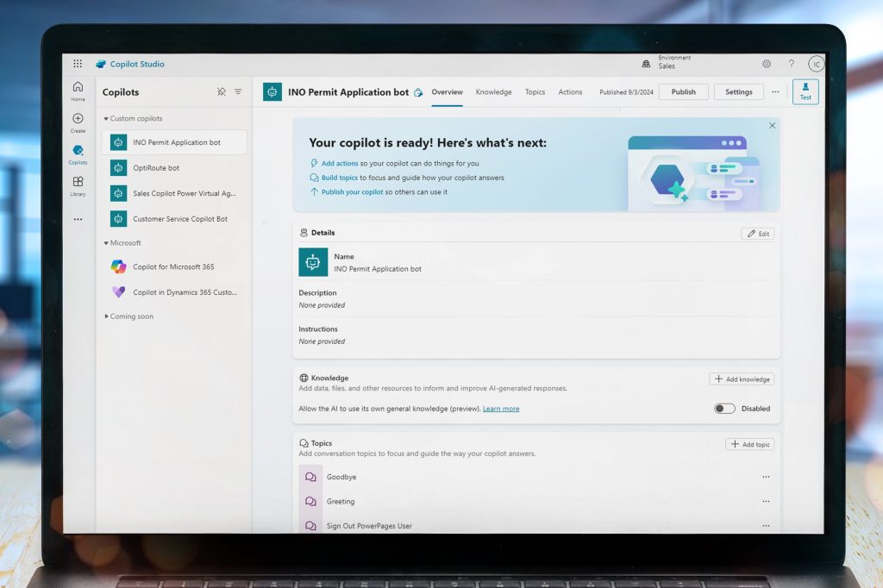The height and width of the screenshot is (588, 883).
Task: Open Copilots list filter icon
Action: [238, 91]
